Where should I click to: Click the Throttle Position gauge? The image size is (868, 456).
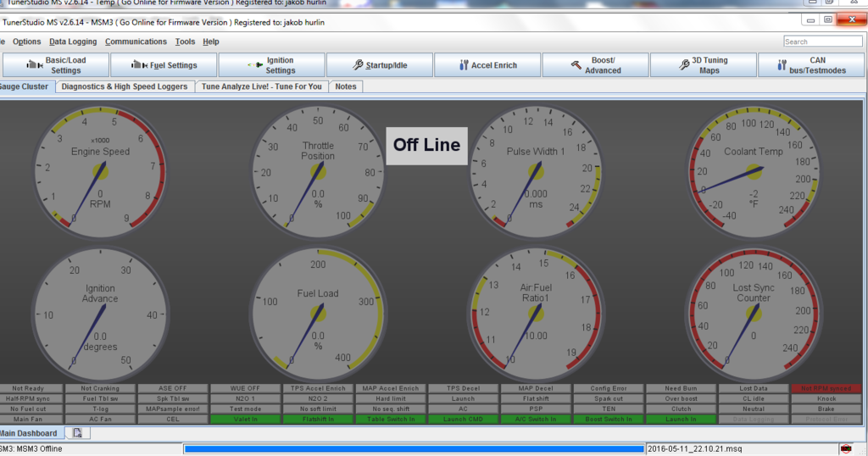tap(318, 171)
